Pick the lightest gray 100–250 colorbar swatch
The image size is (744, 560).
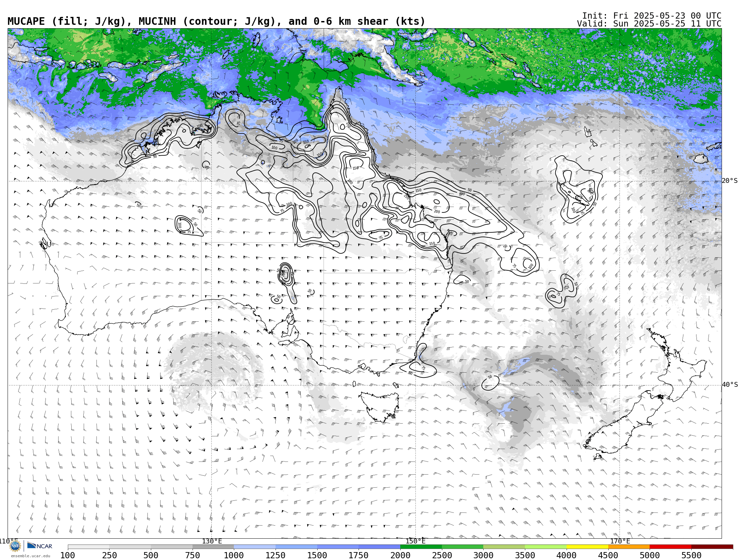click(89, 547)
